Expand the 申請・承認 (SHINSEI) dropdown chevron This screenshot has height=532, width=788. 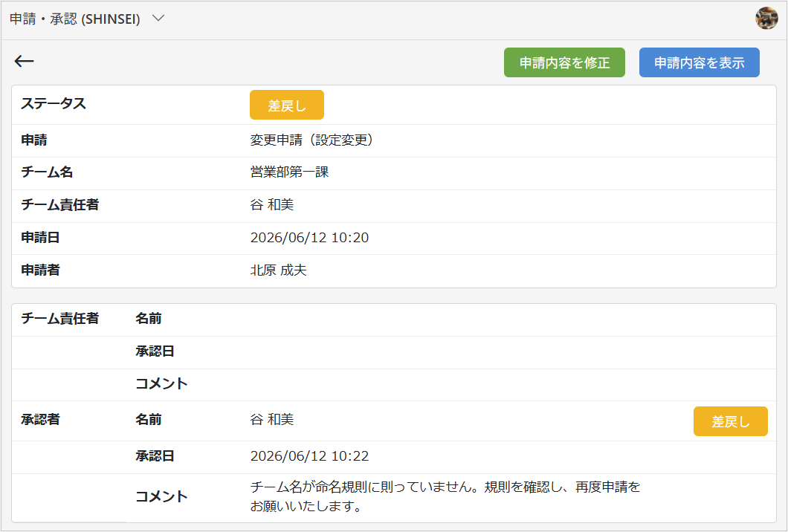click(x=158, y=18)
